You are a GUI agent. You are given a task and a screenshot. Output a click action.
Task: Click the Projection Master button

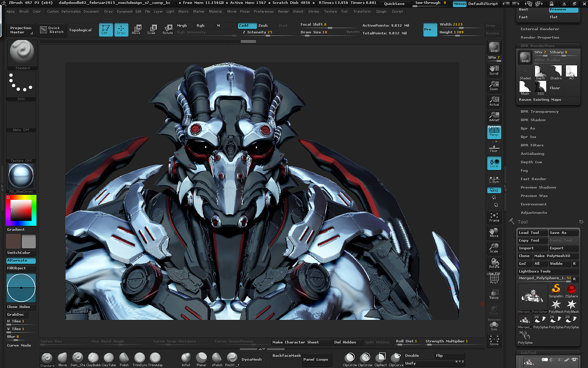click(21, 30)
